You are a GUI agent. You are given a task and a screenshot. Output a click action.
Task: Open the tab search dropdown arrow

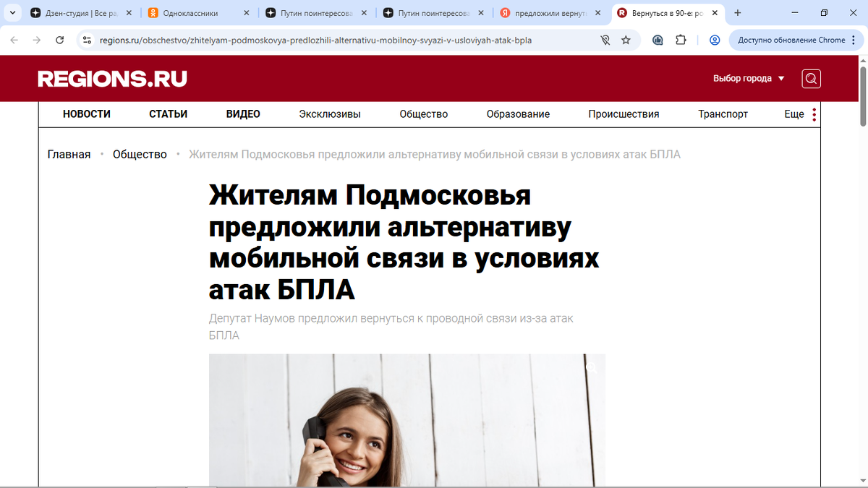pyautogui.click(x=13, y=13)
